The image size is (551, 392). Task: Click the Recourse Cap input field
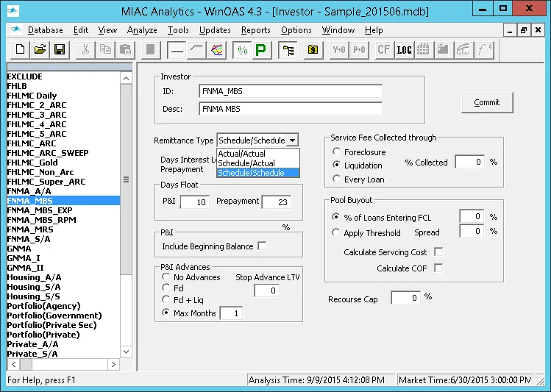(405, 298)
